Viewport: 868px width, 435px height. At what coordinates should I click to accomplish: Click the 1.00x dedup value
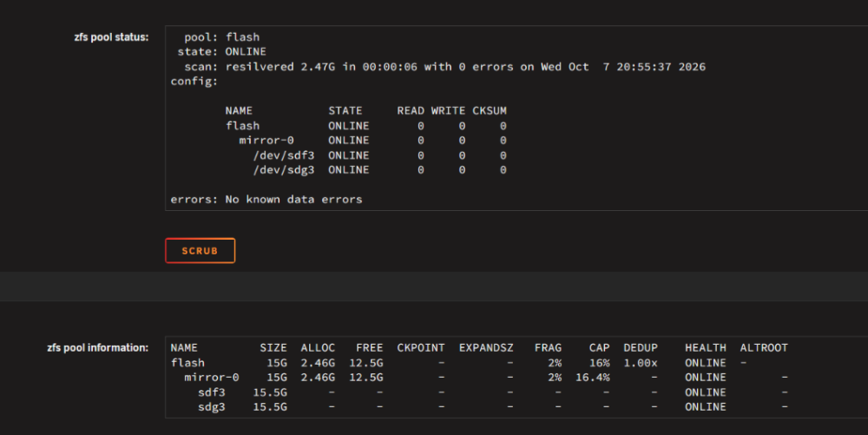pos(641,363)
